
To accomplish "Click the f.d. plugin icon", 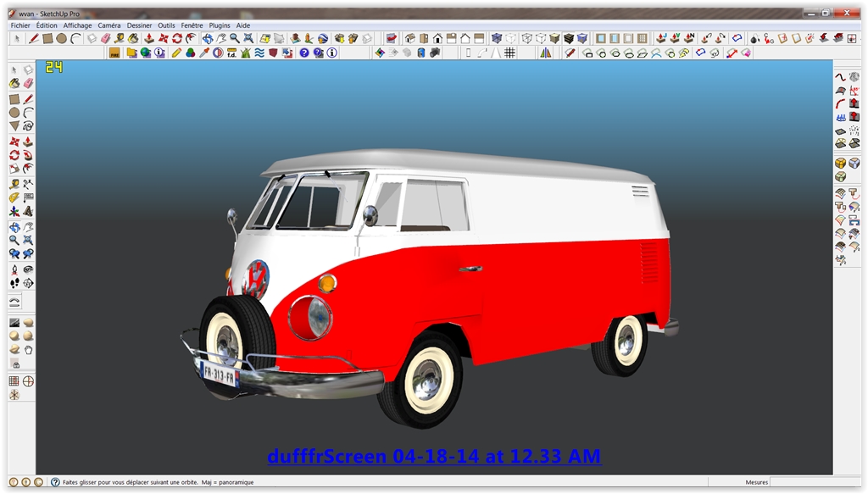I will point(232,53).
